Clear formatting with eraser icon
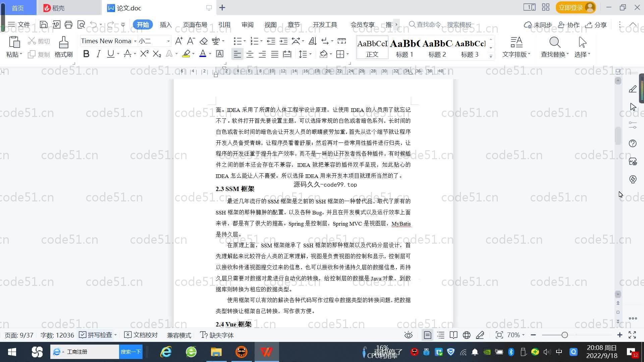 [203, 41]
